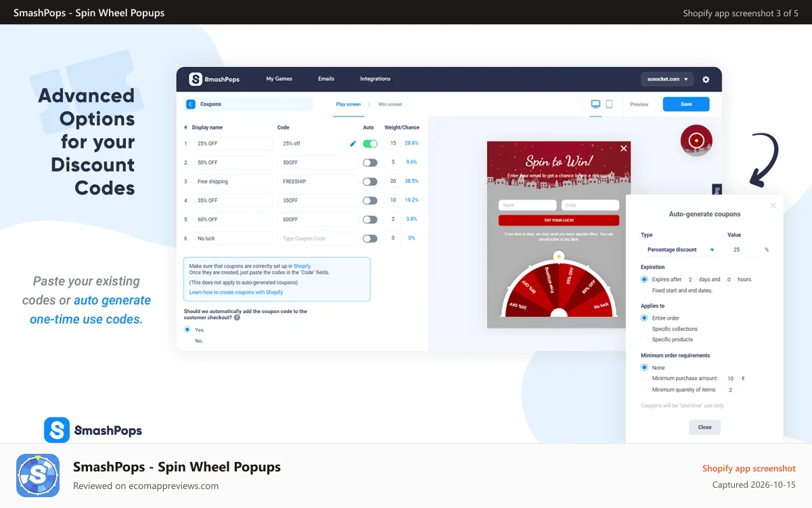812x508 pixels.
Task: Enable Auto toggle for 35% OFF row
Action: (x=370, y=200)
